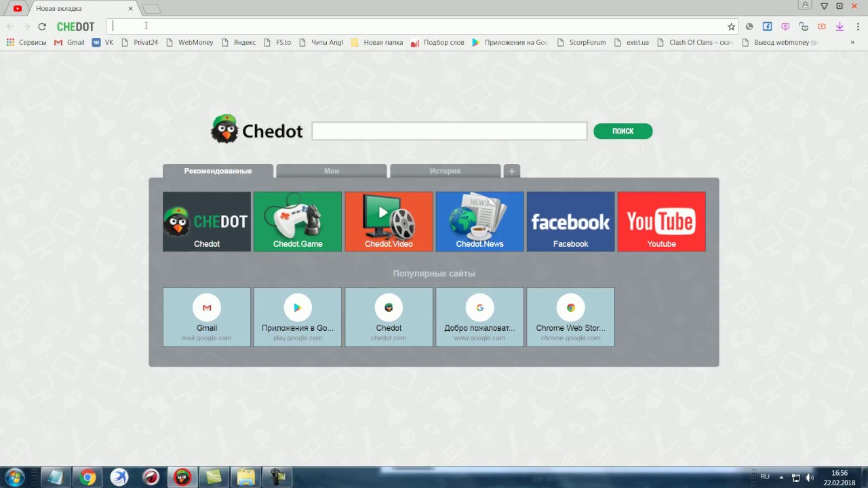Expand the hidden bookmarks overflow chevron
Image resolution: width=868 pixels, height=488 pixels.
852,42
